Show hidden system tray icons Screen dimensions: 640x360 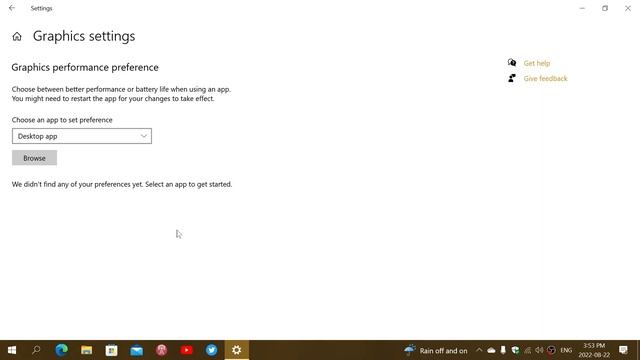(479, 350)
